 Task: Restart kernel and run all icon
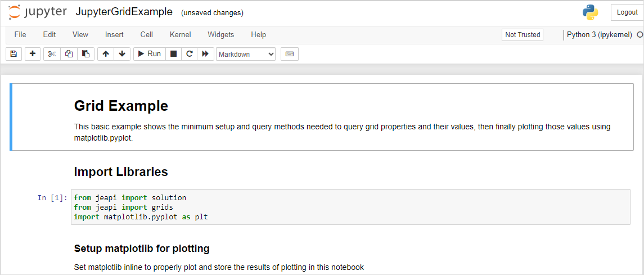tap(206, 54)
